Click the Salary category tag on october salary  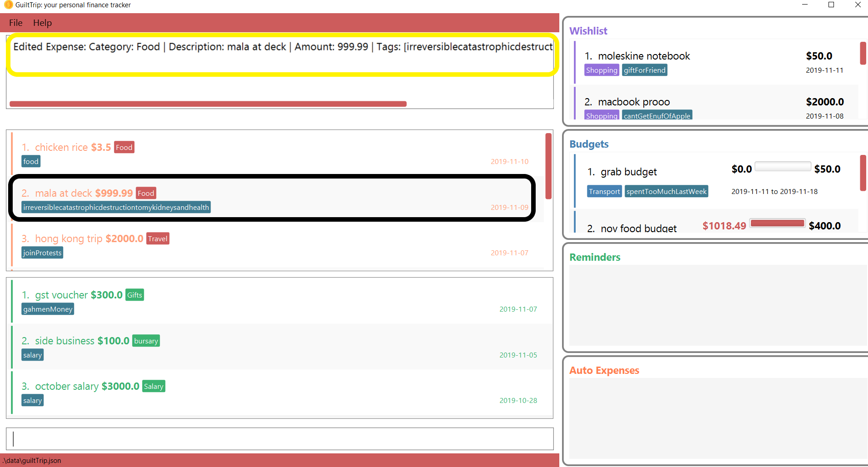[x=153, y=386]
